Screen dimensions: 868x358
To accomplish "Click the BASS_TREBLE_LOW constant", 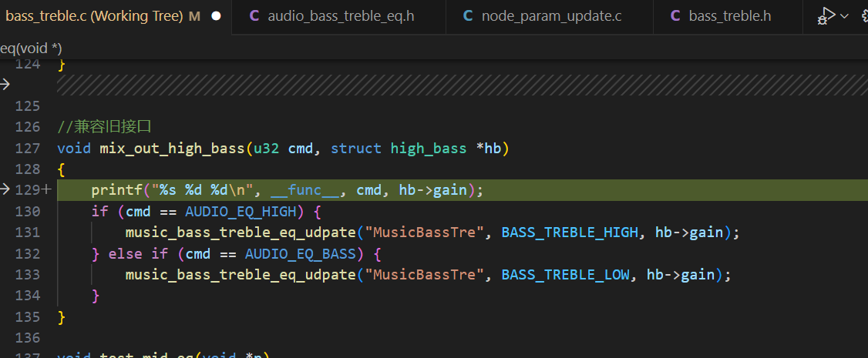I will (x=565, y=275).
